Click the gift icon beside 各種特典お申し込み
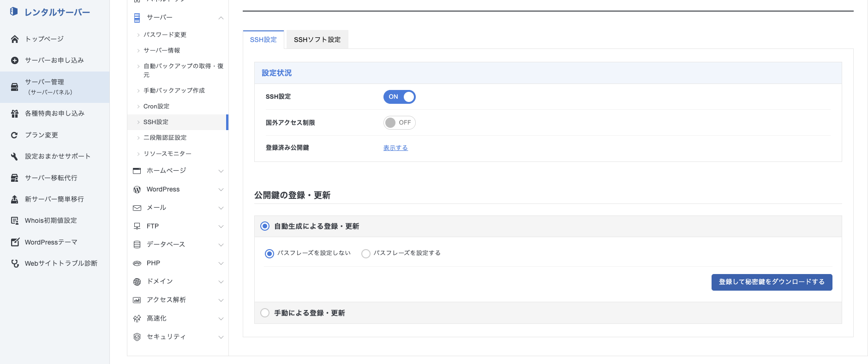The height and width of the screenshot is (364, 868). point(15,113)
